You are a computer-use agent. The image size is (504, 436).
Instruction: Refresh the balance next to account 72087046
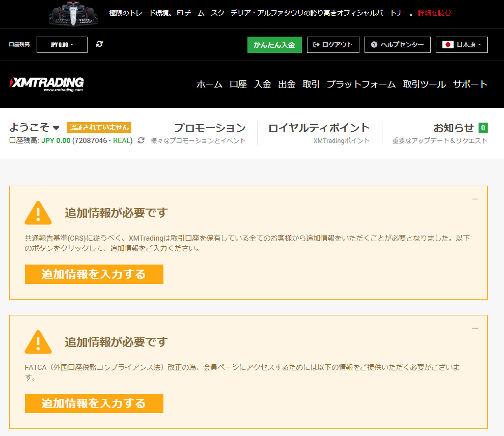coord(141,140)
